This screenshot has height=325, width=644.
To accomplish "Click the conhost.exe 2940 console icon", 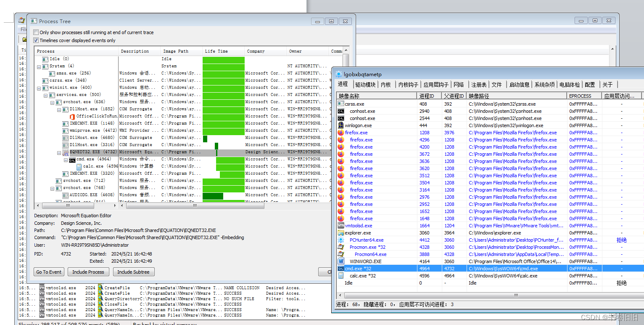I will (341, 111).
